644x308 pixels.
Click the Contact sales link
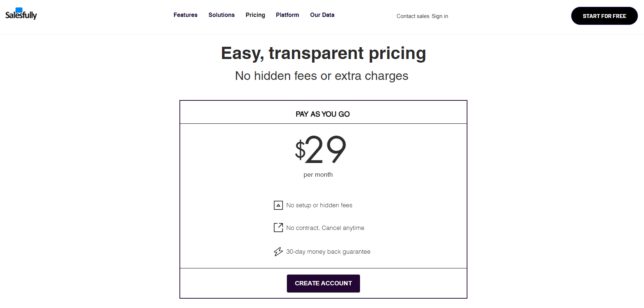point(413,16)
